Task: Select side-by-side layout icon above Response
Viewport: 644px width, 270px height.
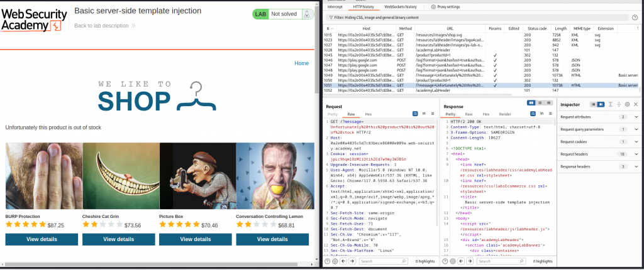Action: click(x=531, y=102)
